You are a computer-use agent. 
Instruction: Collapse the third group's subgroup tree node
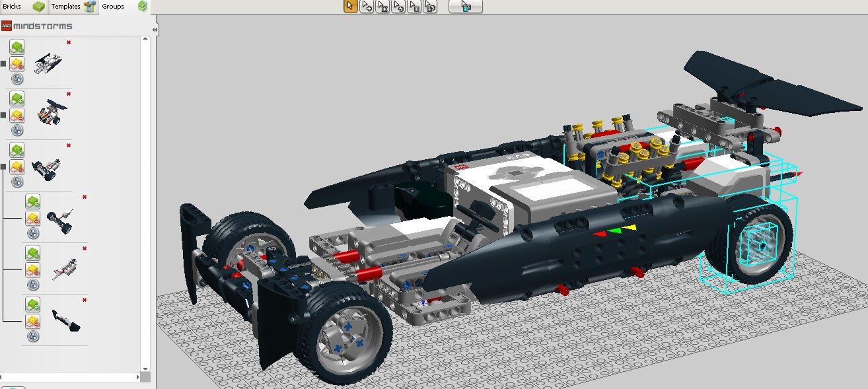(x=3, y=166)
